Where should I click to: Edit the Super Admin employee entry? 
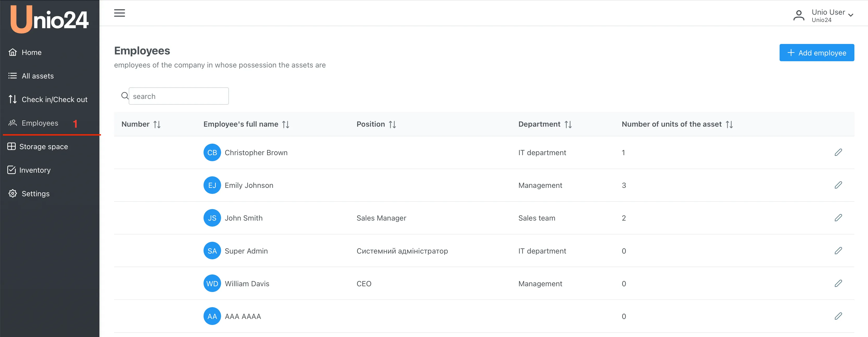pyautogui.click(x=838, y=251)
